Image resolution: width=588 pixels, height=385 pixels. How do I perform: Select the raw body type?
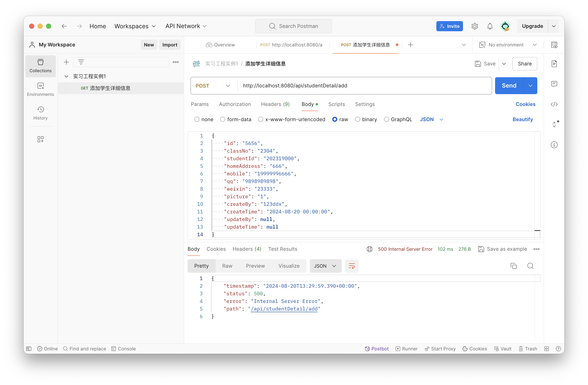click(x=335, y=119)
